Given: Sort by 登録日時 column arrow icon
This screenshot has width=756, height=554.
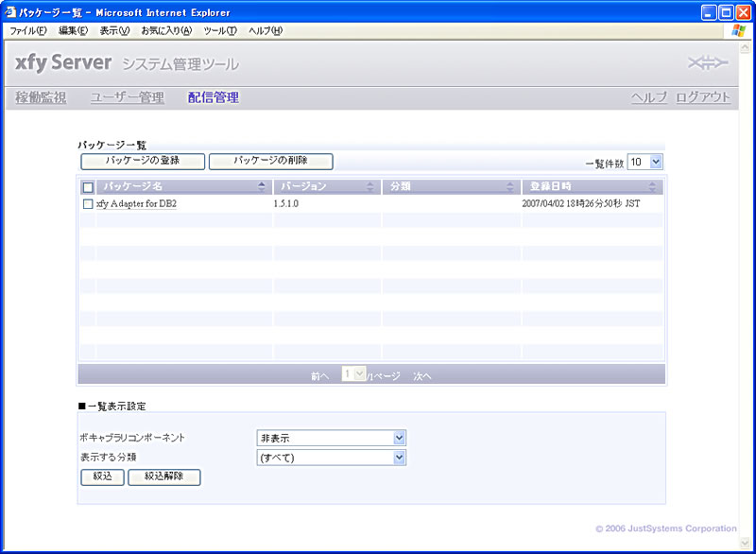Looking at the screenshot, I should coord(652,187).
